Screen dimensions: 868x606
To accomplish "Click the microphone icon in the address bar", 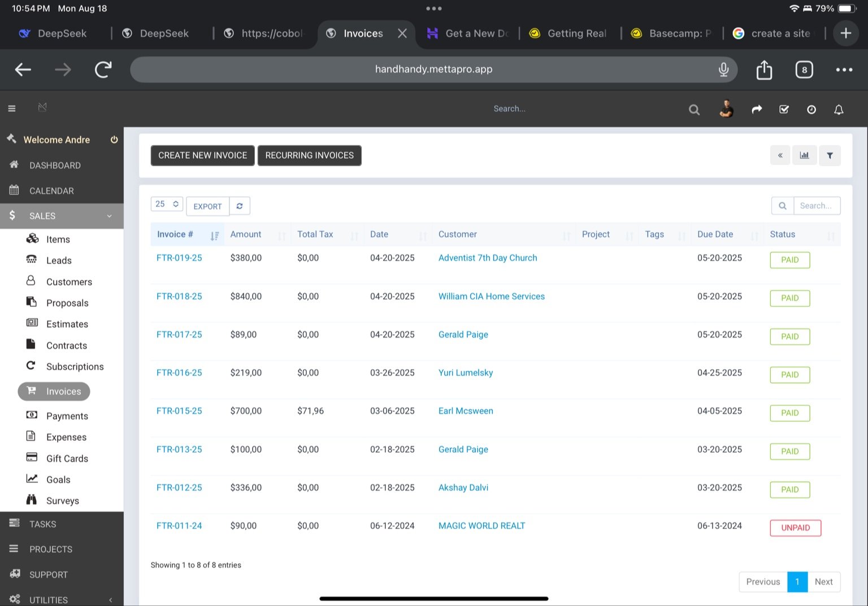I will click(x=723, y=69).
